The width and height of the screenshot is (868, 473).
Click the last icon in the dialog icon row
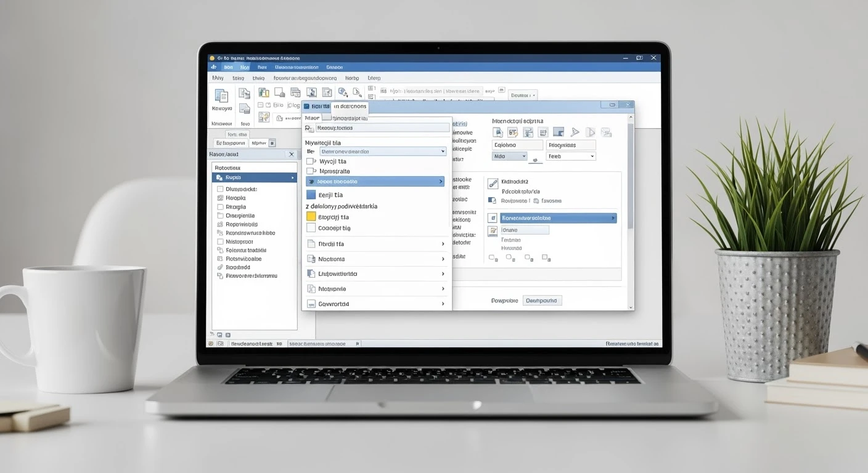[x=606, y=132]
